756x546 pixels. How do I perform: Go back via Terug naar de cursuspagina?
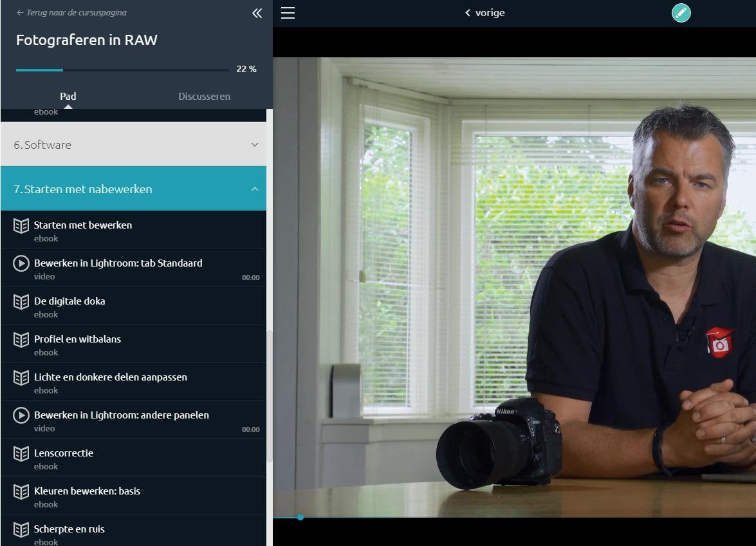72,12
